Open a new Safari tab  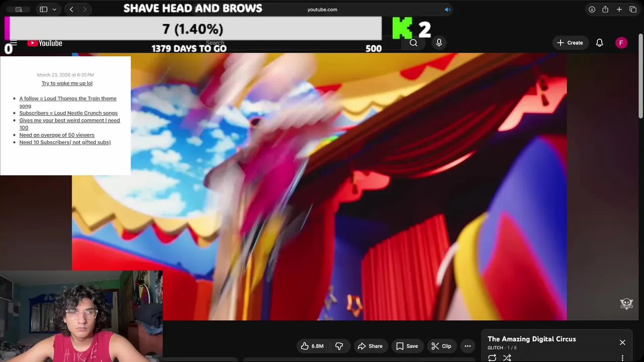coord(619,9)
